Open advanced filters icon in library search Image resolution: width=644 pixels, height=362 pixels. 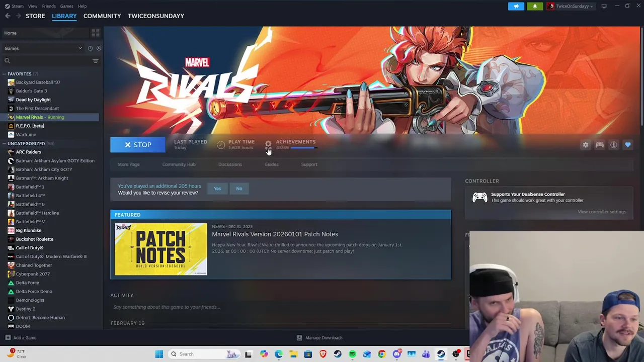[x=95, y=61]
